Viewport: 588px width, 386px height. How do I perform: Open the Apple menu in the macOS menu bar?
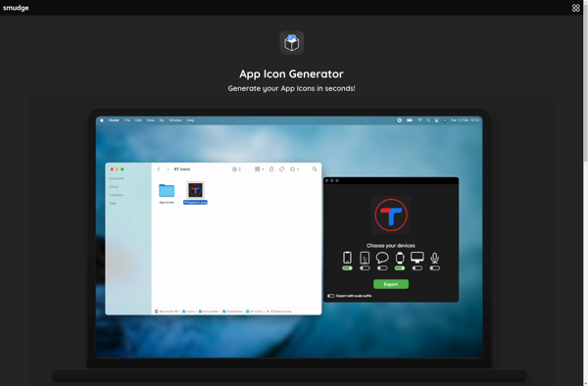[102, 121]
